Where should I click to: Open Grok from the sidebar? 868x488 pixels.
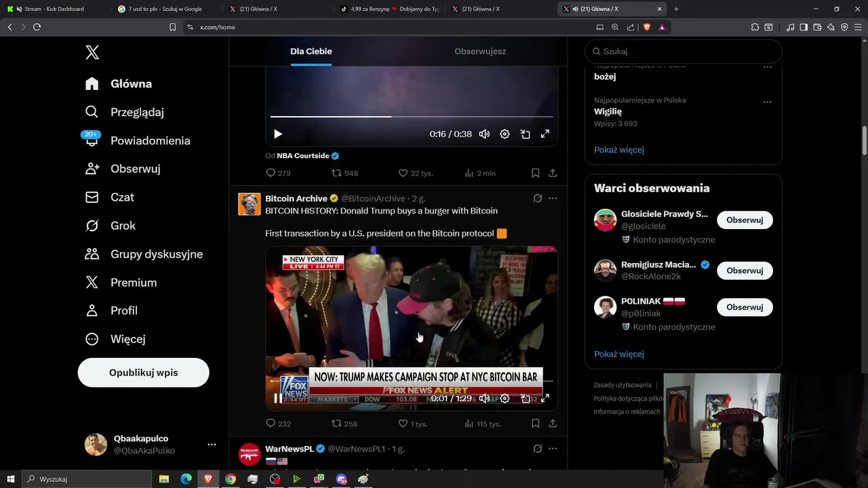point(111,226)
